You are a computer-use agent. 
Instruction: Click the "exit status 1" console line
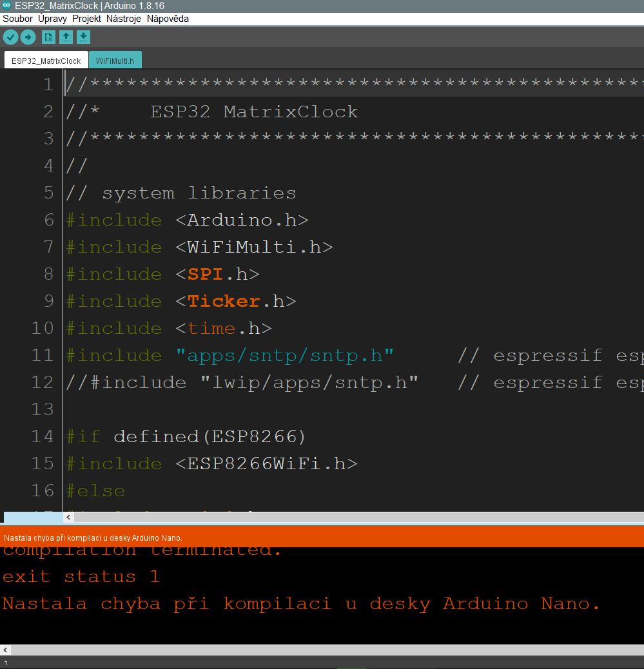[x=81, y=576]
